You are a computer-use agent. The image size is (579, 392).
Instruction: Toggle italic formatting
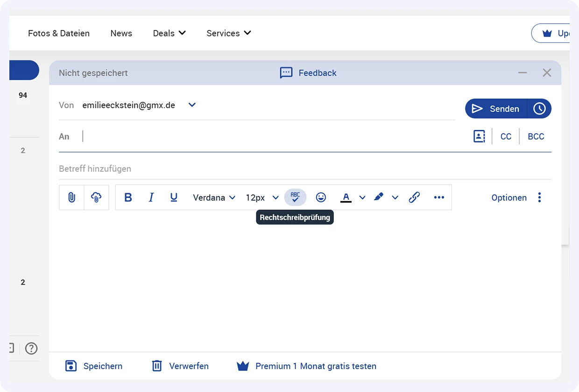click(x=151, y=197)
